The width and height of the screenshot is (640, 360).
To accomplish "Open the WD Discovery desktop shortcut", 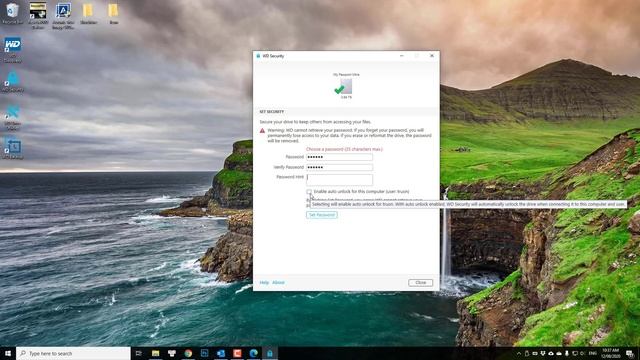I will point(12,50).
